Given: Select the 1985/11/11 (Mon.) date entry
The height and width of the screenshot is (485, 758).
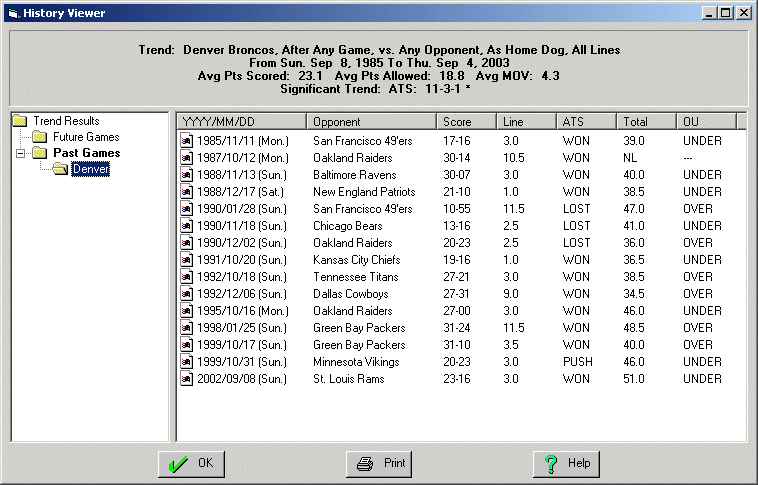Looking at the screenshot, I should point(243,141).
